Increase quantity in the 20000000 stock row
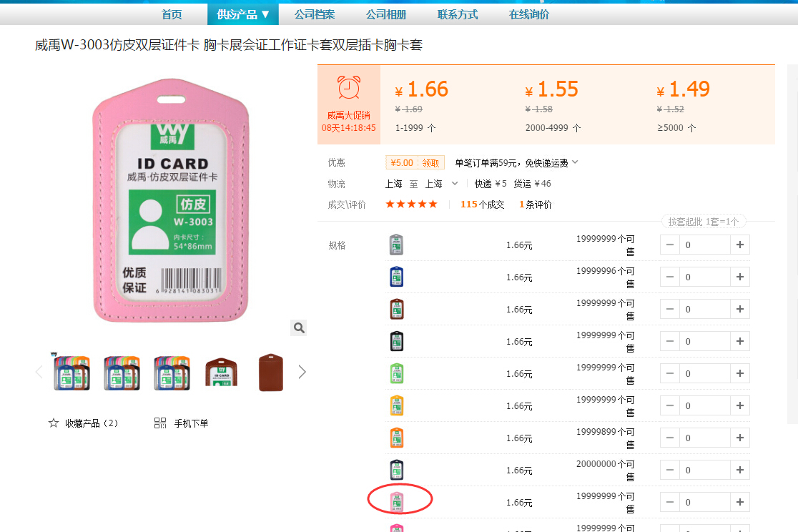 (740, 470)
